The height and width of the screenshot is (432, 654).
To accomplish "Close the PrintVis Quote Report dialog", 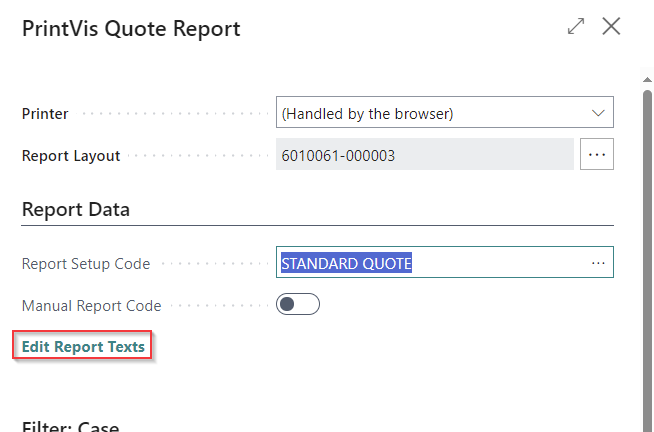I will point(612,27).
